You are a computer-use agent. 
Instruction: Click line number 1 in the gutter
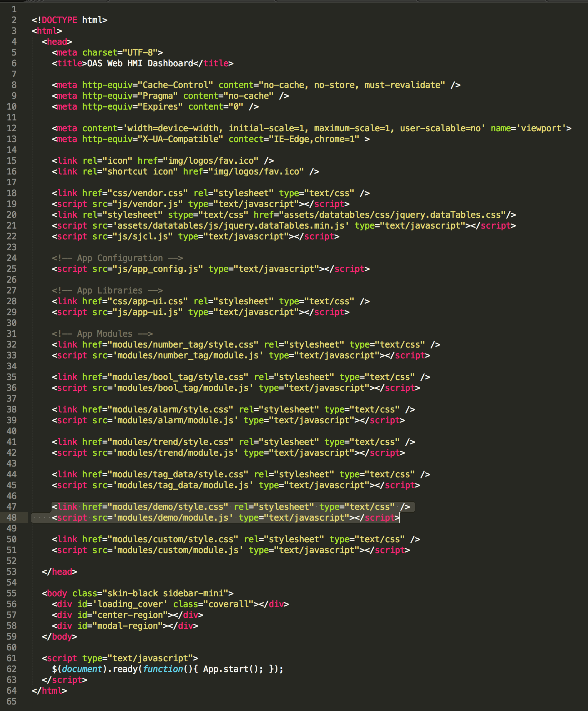(x=14, y=9)
